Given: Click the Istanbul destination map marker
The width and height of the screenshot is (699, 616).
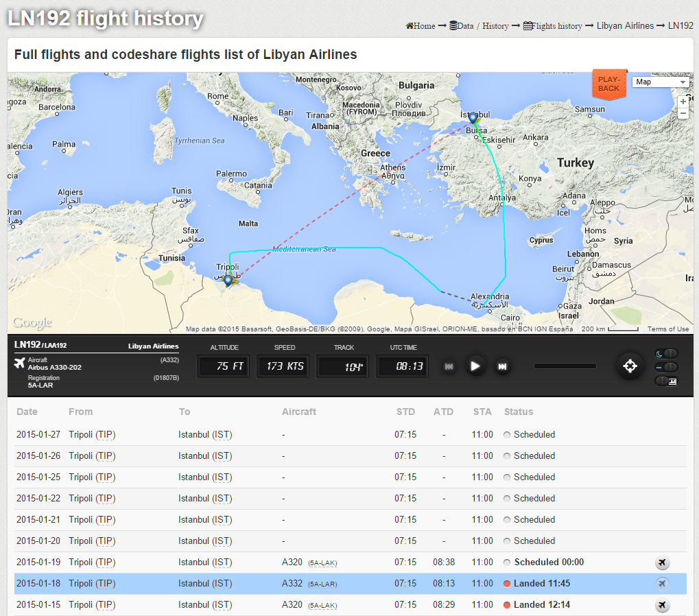Looking at the screenshot, I should 473,118.
